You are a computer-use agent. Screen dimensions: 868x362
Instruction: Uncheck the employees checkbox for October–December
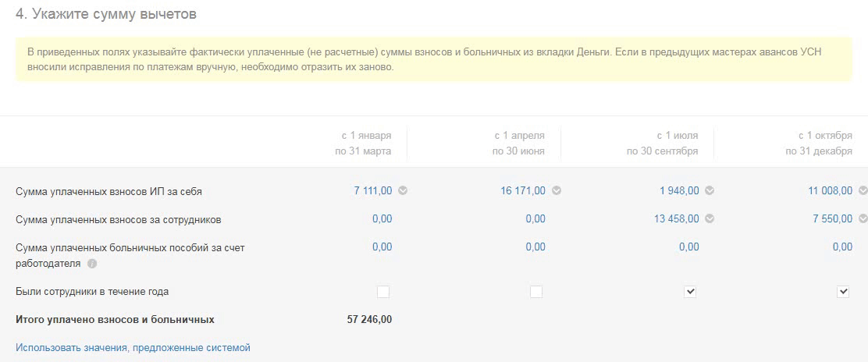click(x=843, y=292)
